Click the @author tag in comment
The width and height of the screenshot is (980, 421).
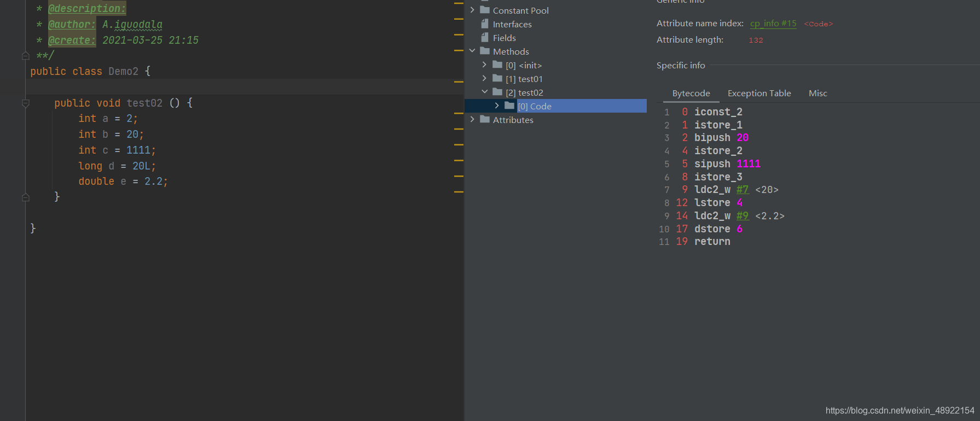72,25
